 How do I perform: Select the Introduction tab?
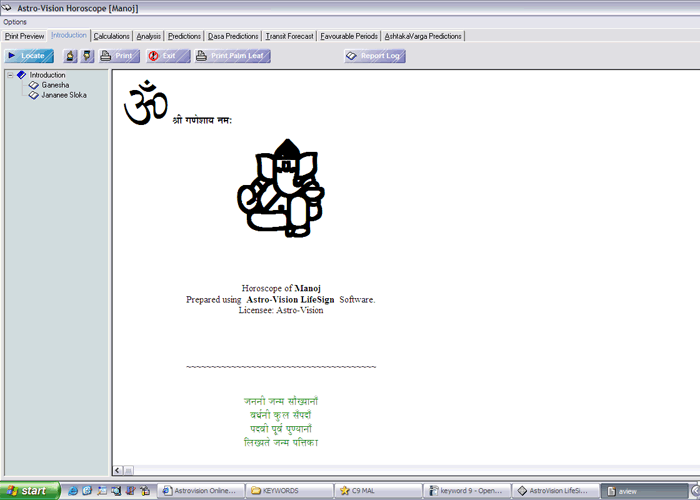[69, 35]
